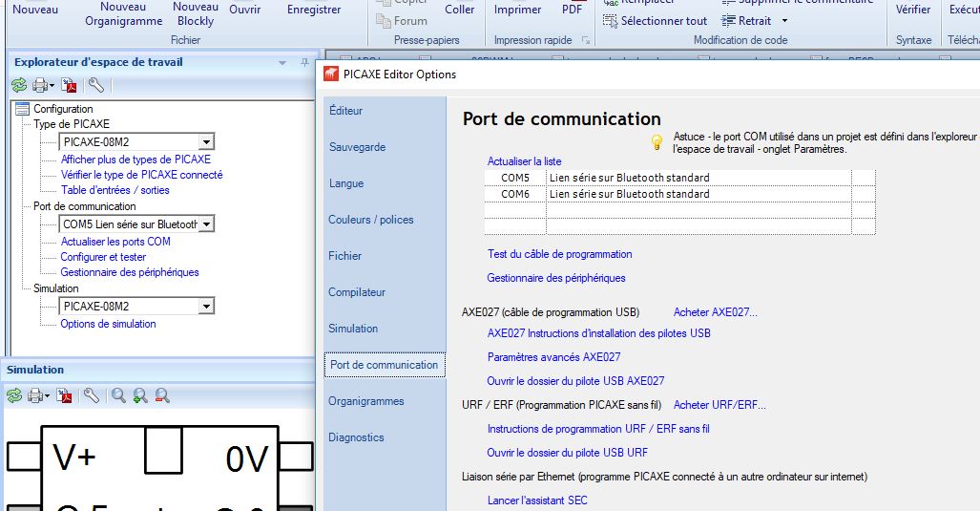Open Retrait dropdown arrow in ribbon

(785, 21)
